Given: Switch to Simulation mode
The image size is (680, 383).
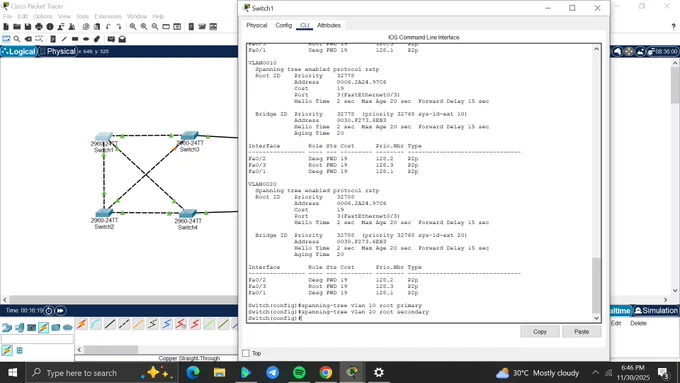Looking at the screenshot, I should [656, 311].
